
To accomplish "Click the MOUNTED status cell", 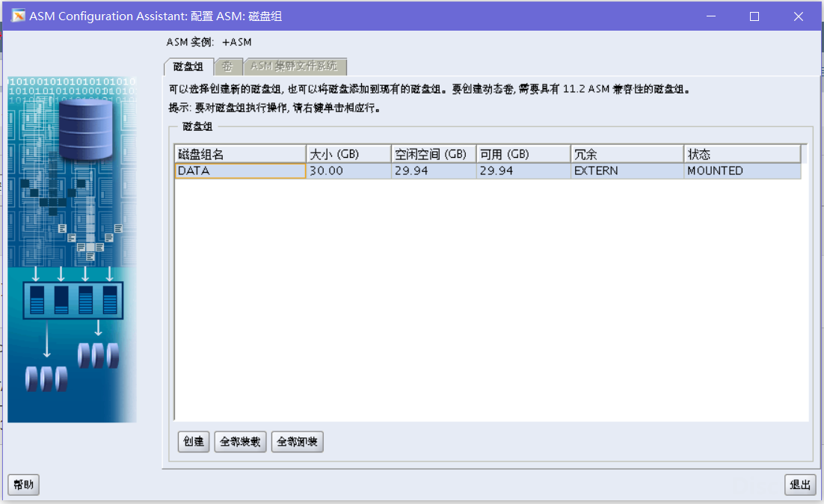I will (x=742, y=171).
